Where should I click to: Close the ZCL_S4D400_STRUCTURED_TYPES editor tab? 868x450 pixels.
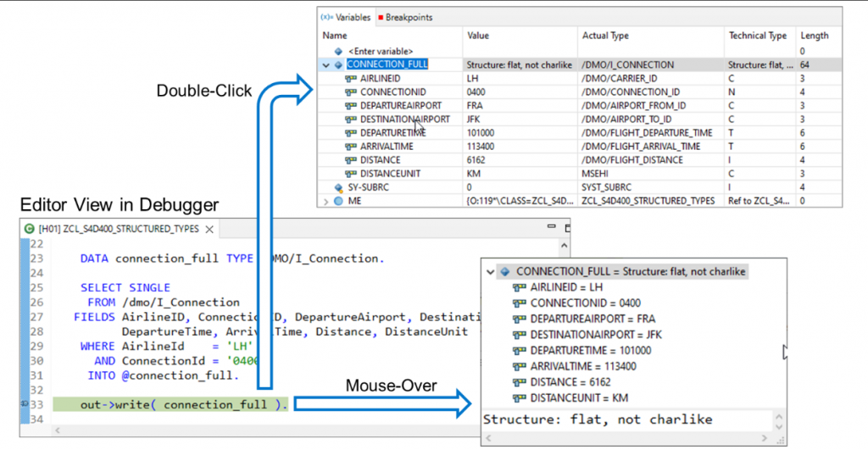(x=209, y=229)
